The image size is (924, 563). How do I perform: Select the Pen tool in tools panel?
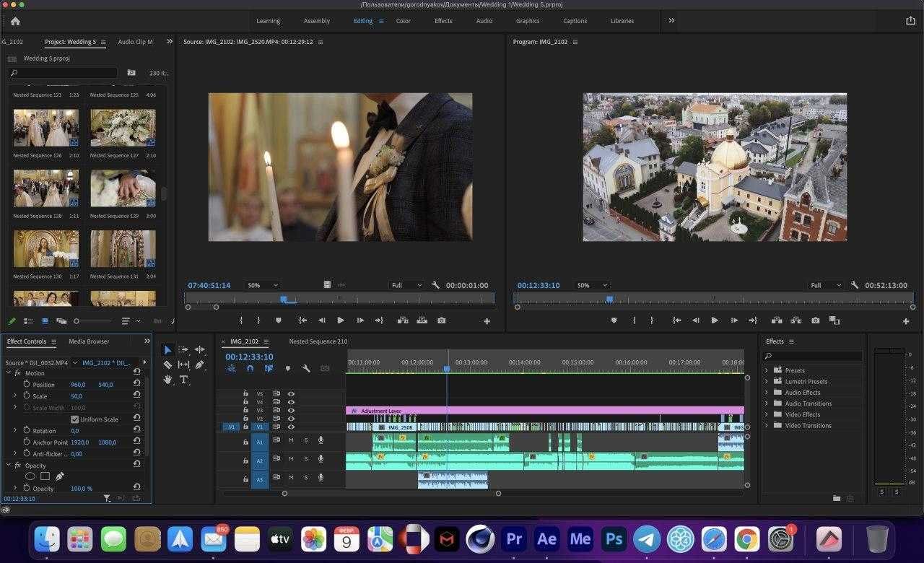pos(199,365)
